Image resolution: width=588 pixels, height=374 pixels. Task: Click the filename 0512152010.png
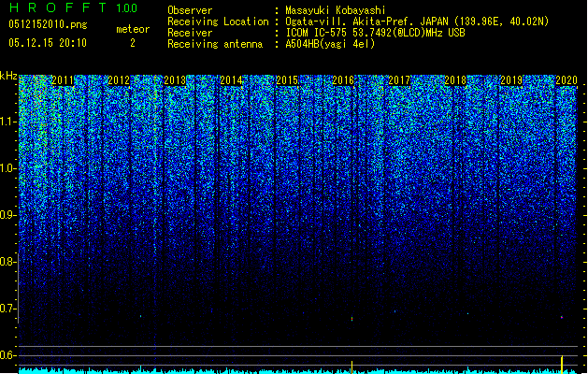48,25
